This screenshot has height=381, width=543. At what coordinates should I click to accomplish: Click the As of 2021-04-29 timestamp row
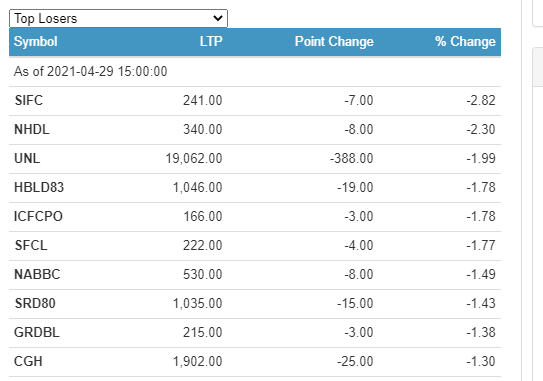point(255,72)
